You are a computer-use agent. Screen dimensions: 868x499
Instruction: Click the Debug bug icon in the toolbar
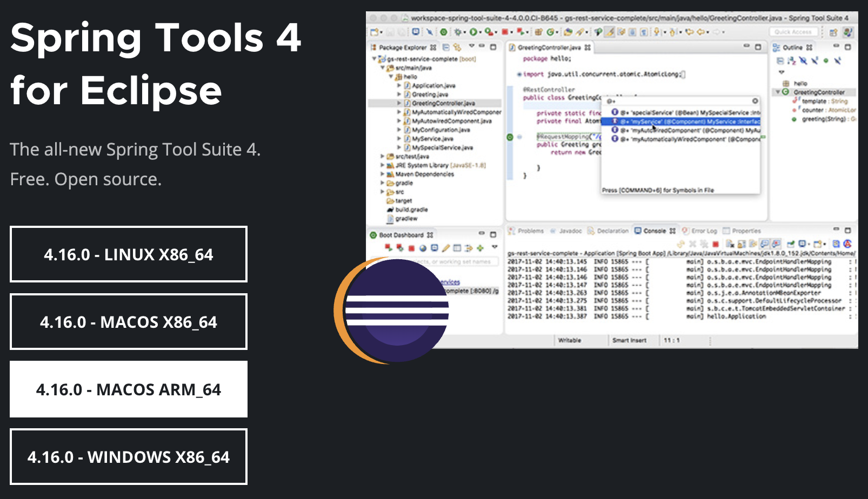point(458,32)
